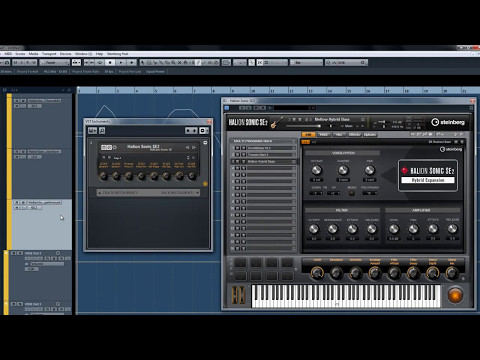
Task: Mute slot 3 Mellow Hybrid Bass
Action: click(237, 161)
